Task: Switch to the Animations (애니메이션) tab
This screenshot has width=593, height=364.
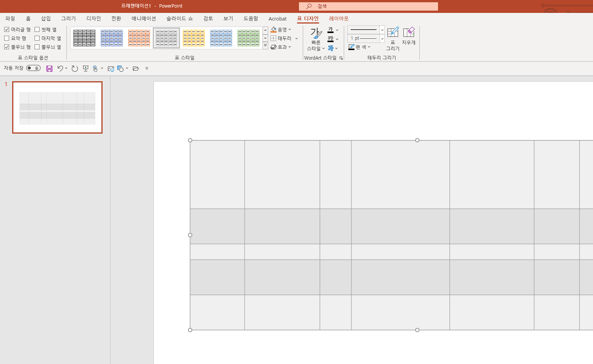Action: coord(144,19)
